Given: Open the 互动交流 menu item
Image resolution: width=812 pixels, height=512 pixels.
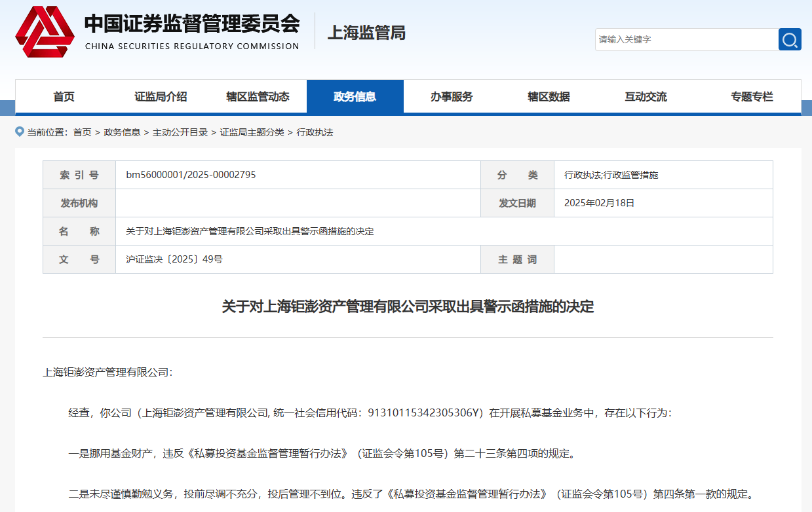Looking at the screenshot, I should point(646,97).
